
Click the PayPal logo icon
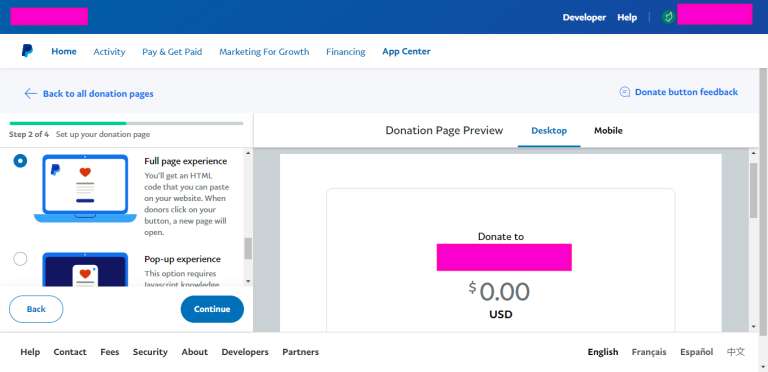click(x=27, y=51)
